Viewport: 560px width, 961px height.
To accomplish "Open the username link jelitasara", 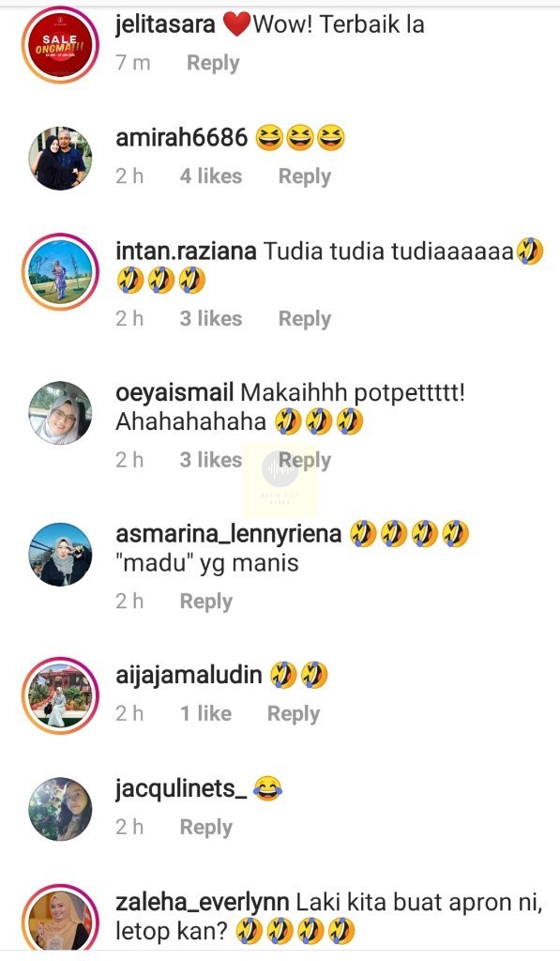I will [165, 25].
